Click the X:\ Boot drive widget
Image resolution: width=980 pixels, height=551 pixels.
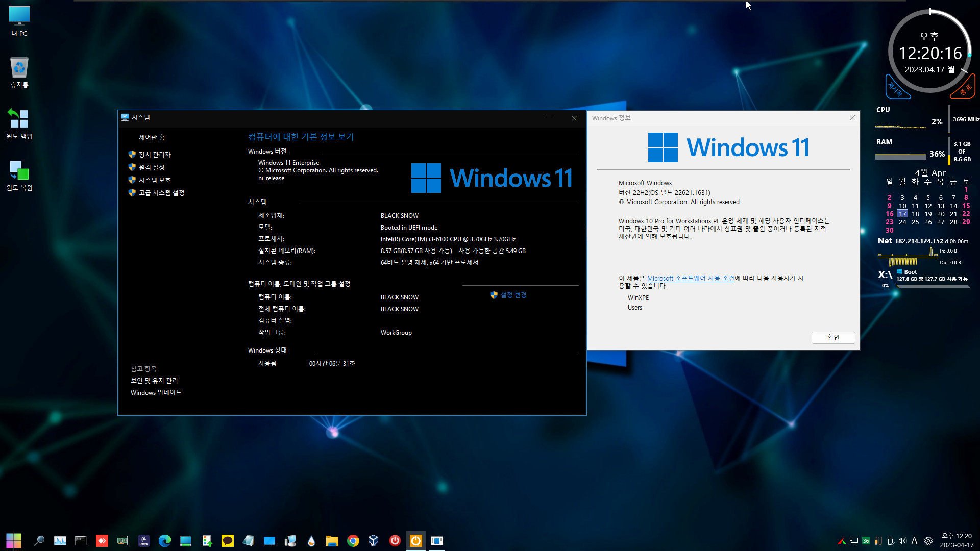coord(923,279)
